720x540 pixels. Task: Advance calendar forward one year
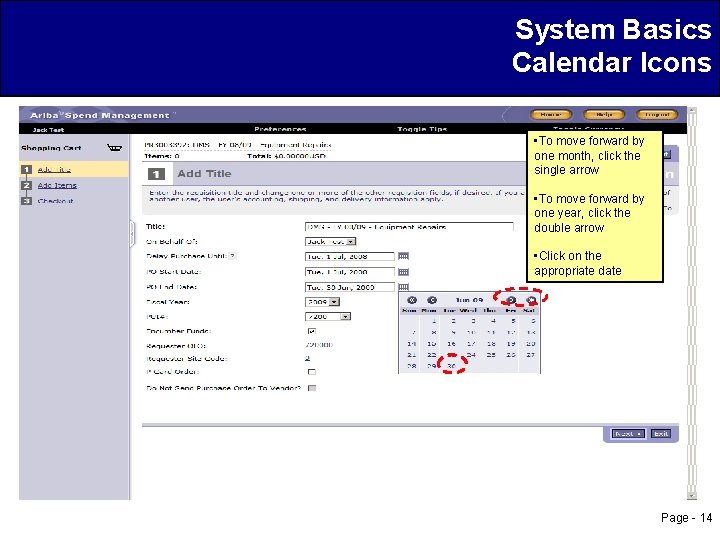[531, 300]
